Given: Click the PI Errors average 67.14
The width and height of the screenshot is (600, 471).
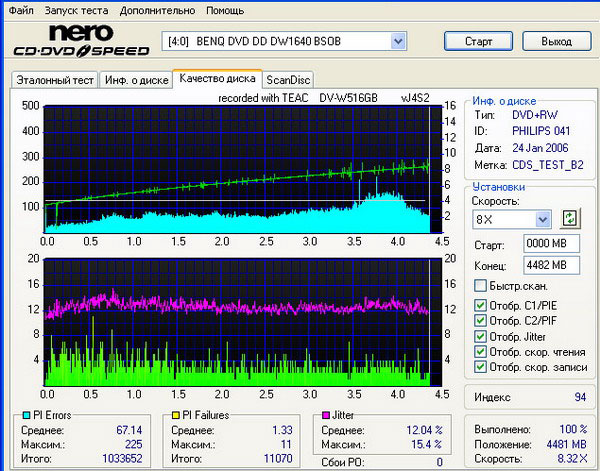Looking at the screenshot, I should 129,430.
